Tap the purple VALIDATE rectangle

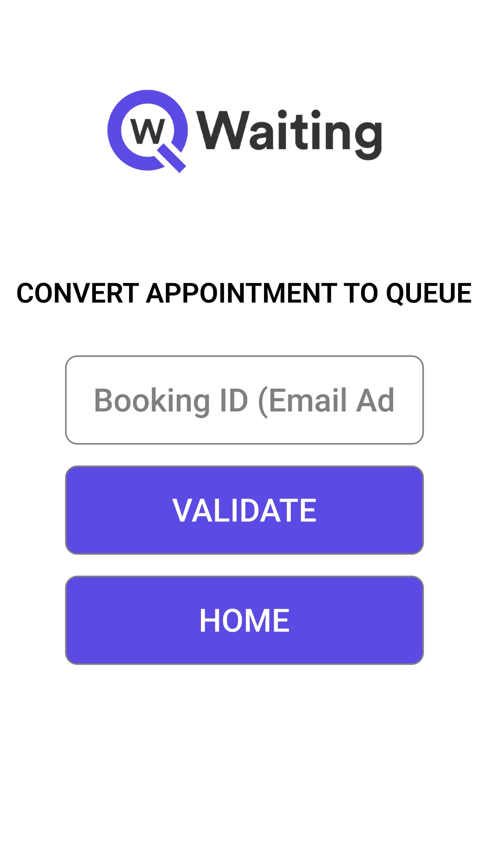[244, 510]
